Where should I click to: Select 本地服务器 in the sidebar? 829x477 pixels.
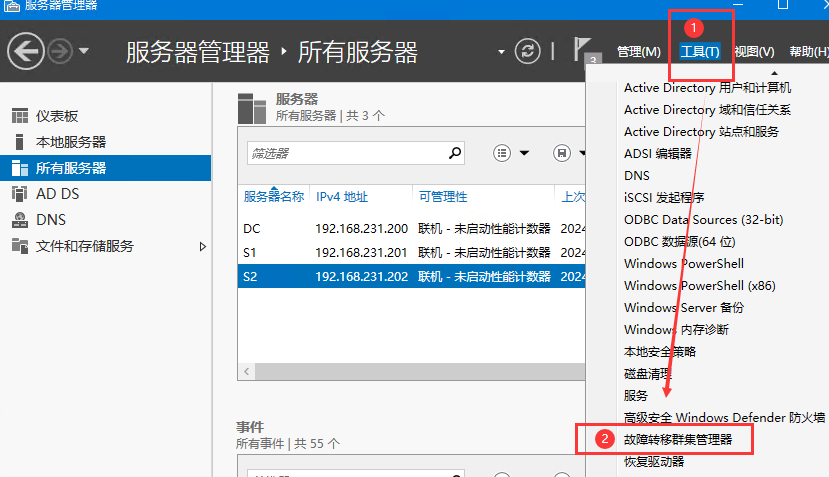tap(70, 142)
